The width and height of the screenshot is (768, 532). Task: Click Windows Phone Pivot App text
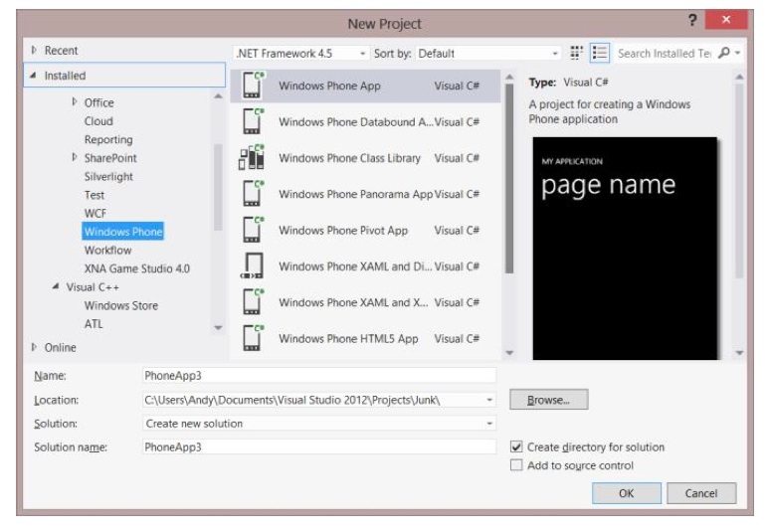point(343,230)
